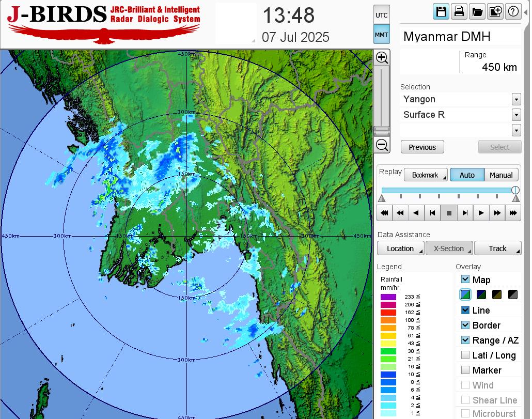Screen dimensions: 532x419
Task: Enable the Marker overlay checkbox
Action: tap(465, 370)
